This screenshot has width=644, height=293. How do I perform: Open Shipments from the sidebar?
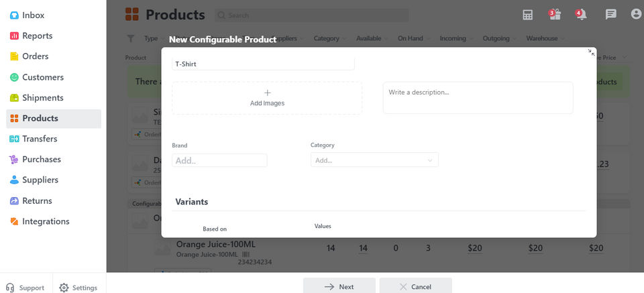[x=42, y=98]
